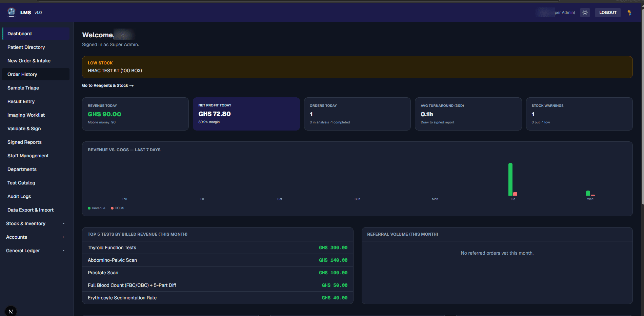
Task: Open Result Entry page
Action: [x=36, y=101]
